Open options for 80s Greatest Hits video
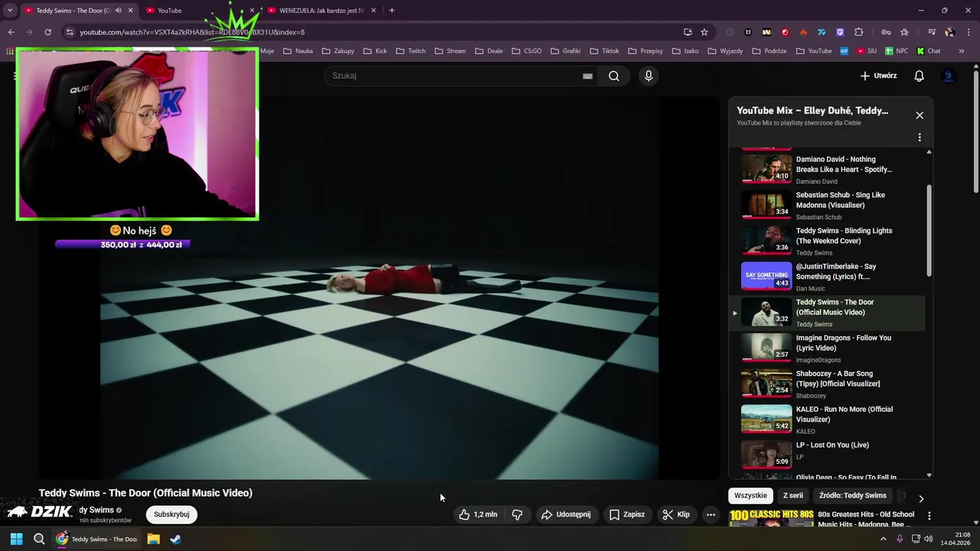980x551 pixels. tap(929, 517)
